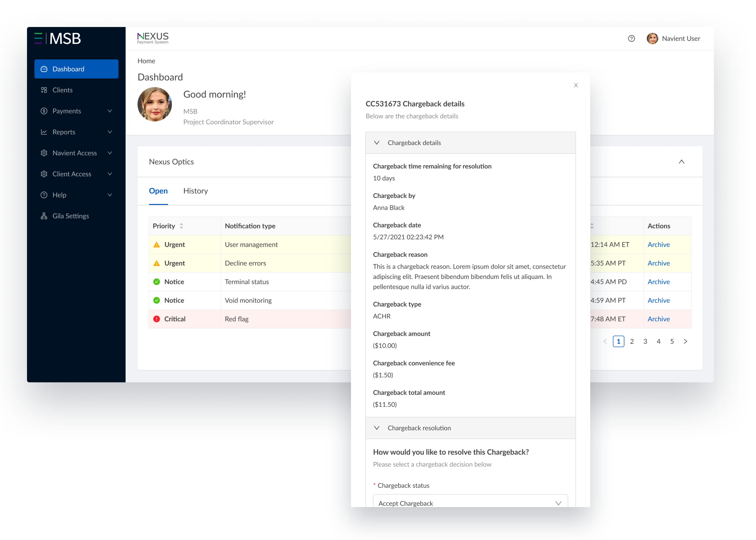Image resolution: width=756 pixels, height=540 pixels.
Task: Click the Clients sidebar icon
Action: click(x=44, y=90)
